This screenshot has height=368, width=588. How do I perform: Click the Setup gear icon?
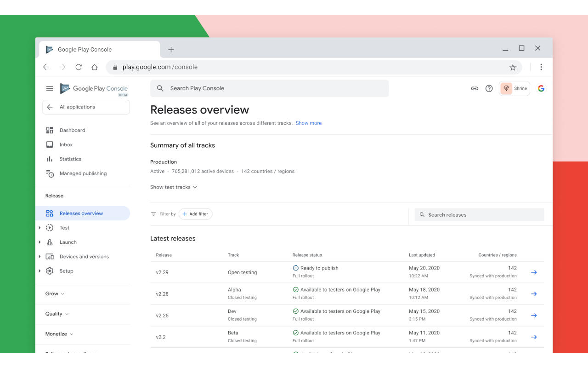pyautogui.click(x=50, y=271)
